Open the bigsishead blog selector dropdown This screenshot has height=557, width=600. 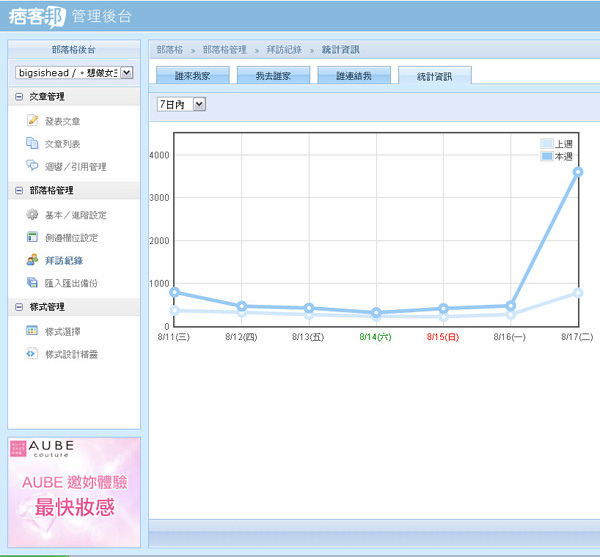coord(126,72)
